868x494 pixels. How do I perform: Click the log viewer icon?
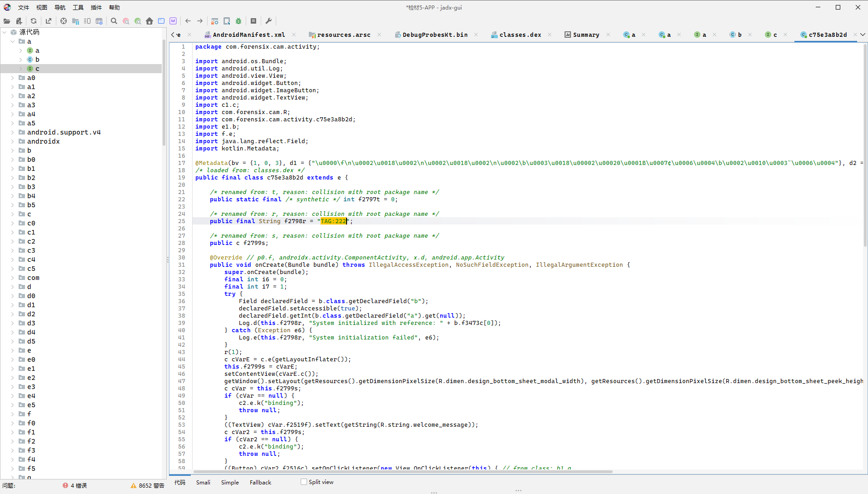[x=253, y=21]
